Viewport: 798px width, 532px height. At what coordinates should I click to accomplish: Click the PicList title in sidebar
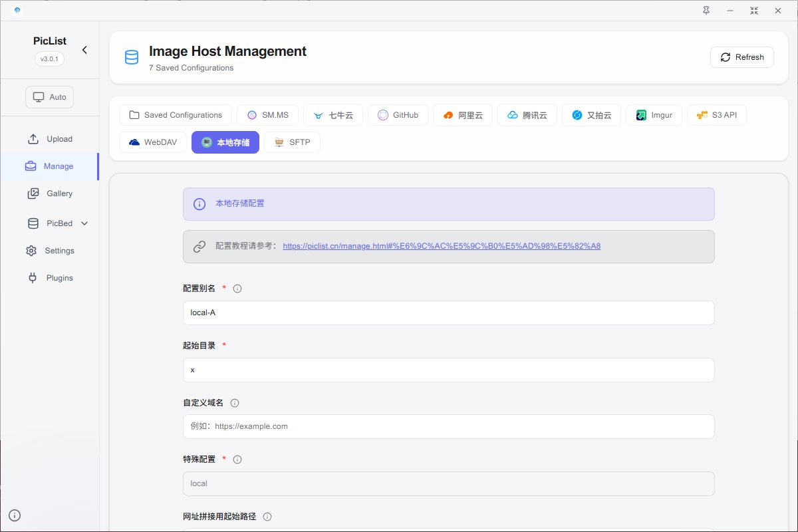tap(50, 41)
